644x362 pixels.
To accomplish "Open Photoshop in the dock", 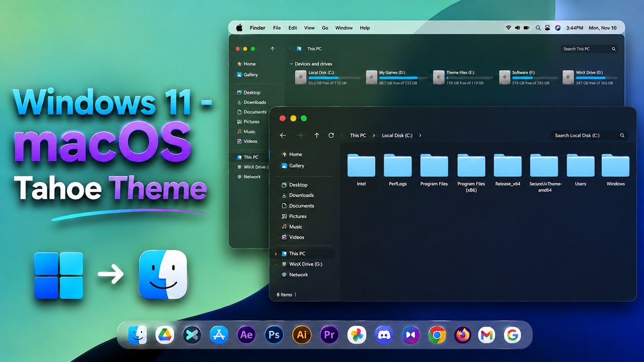I will [x=274, y=335].
